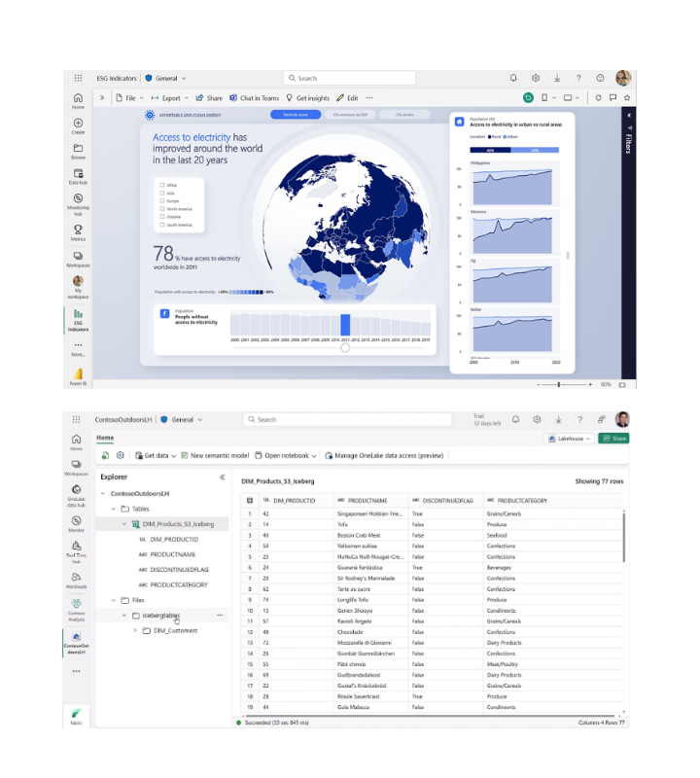Click the green Share button in the lakehouse
The image size is (700, 778).
(613, 439)
